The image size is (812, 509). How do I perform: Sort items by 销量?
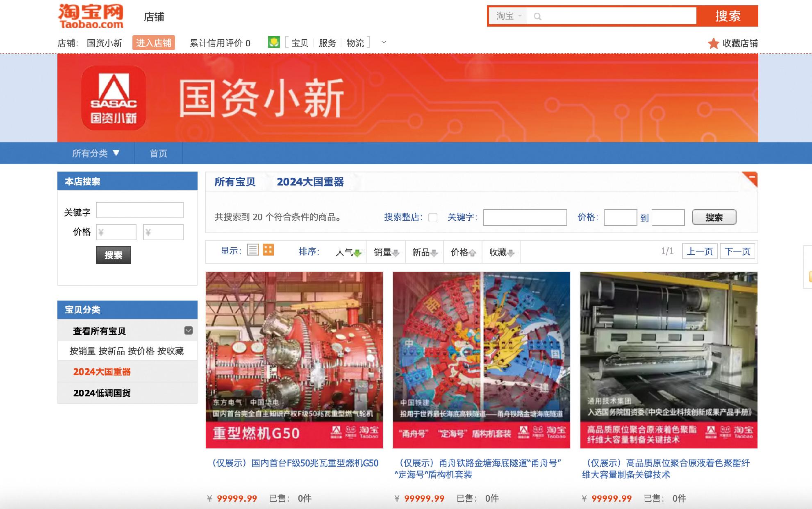click(x=386, y=252)
